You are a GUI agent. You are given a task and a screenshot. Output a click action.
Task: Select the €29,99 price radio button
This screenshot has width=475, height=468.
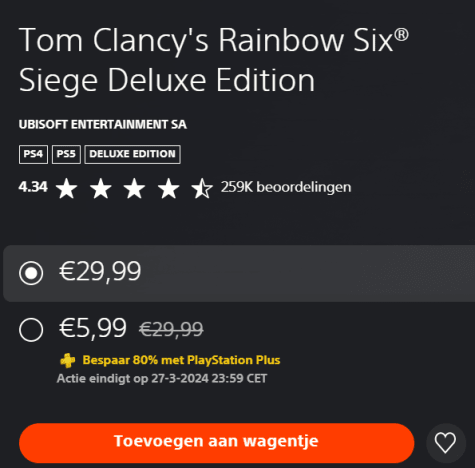[31, 273]
